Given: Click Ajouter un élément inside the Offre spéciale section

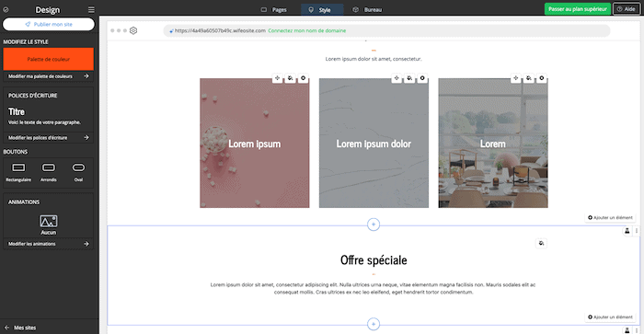Looking at the screenshot, I should pyautogui.click(x=610, y=317).
